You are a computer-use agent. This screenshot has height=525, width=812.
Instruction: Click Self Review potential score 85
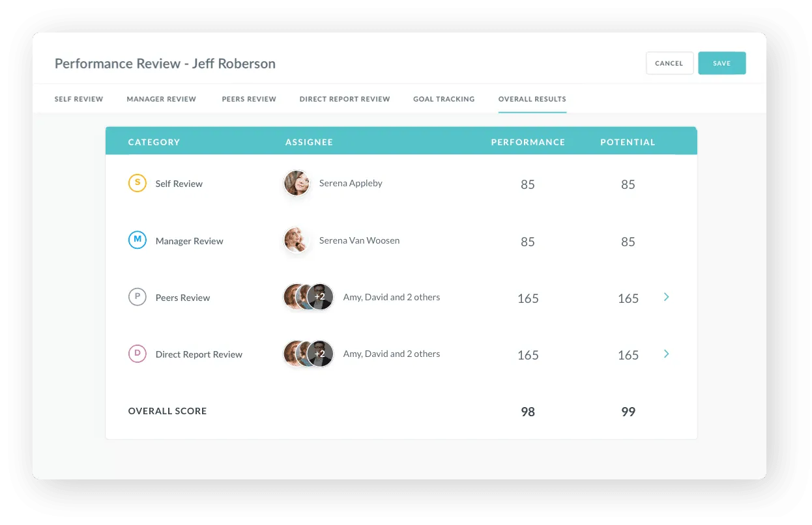pyautogui.click(x=628, y=184)
